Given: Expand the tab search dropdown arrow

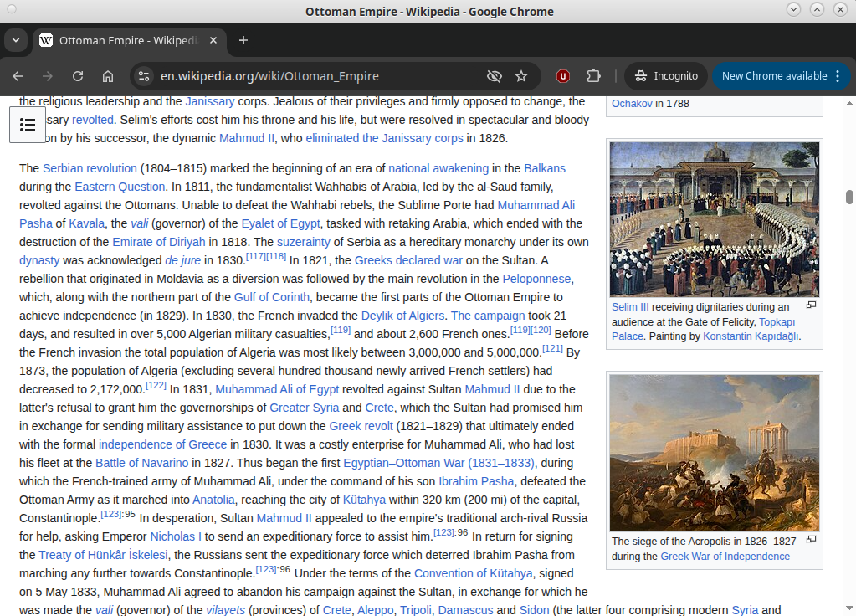Looking at the screenshot, I should point(16,40).
